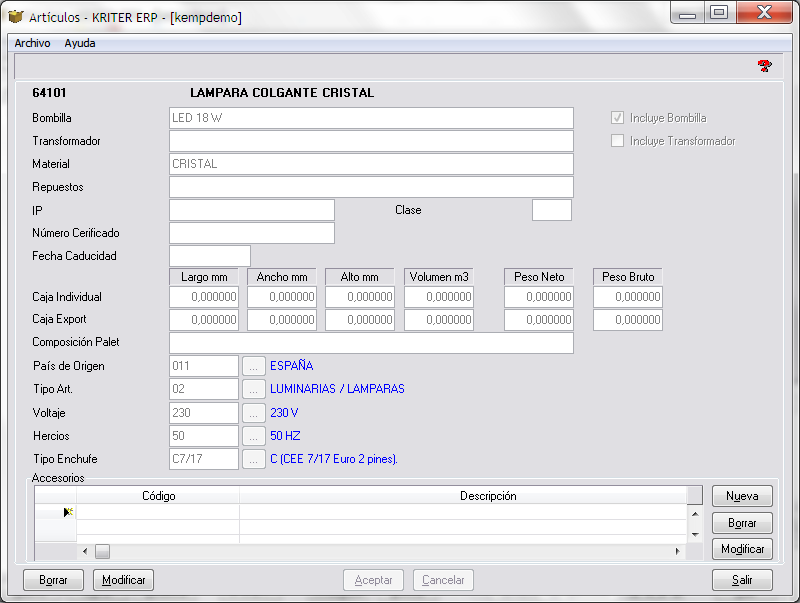Click the Composición Palet input field
Viewport: 800px width, 603px height.
[371, 343]
